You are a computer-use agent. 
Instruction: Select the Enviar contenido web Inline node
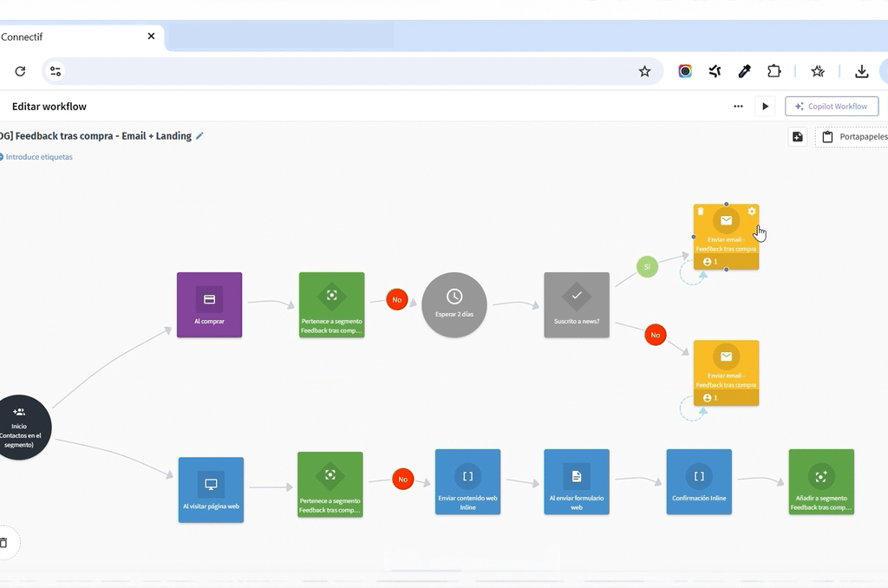(467, 482)
